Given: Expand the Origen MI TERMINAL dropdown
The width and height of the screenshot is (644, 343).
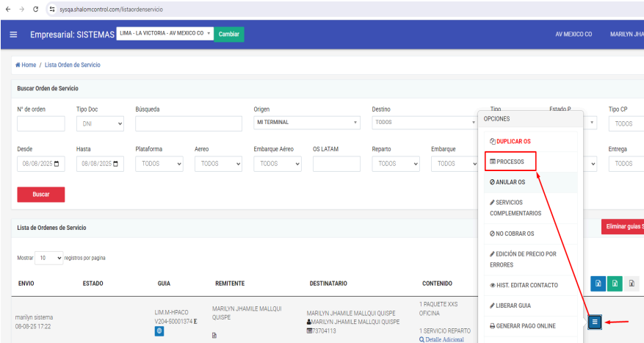Looking at the screenshot, I should tap(307, 122).
